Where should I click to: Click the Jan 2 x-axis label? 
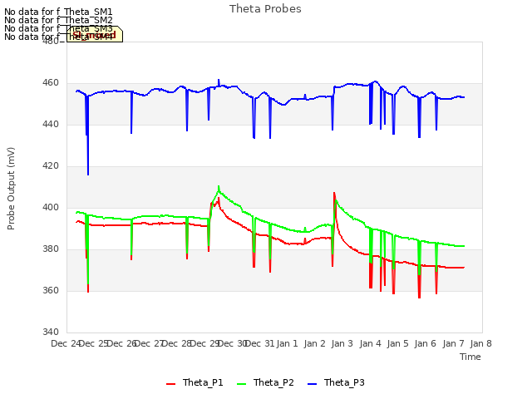click(315, 343)
